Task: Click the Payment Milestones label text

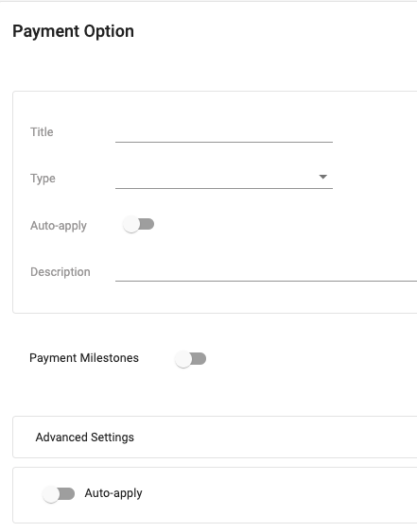Action: tap(84, 358)
